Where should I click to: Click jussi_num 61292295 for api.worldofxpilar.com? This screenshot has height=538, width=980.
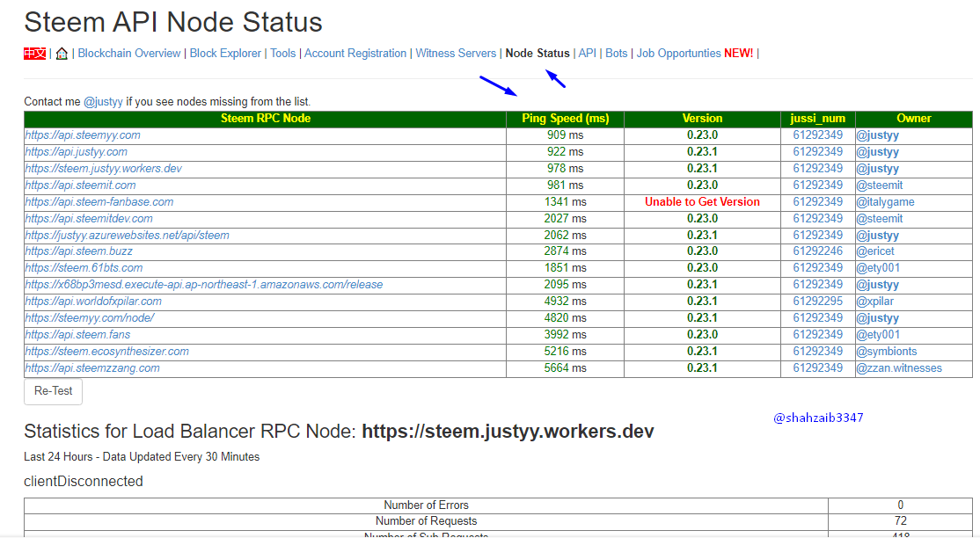817,302
